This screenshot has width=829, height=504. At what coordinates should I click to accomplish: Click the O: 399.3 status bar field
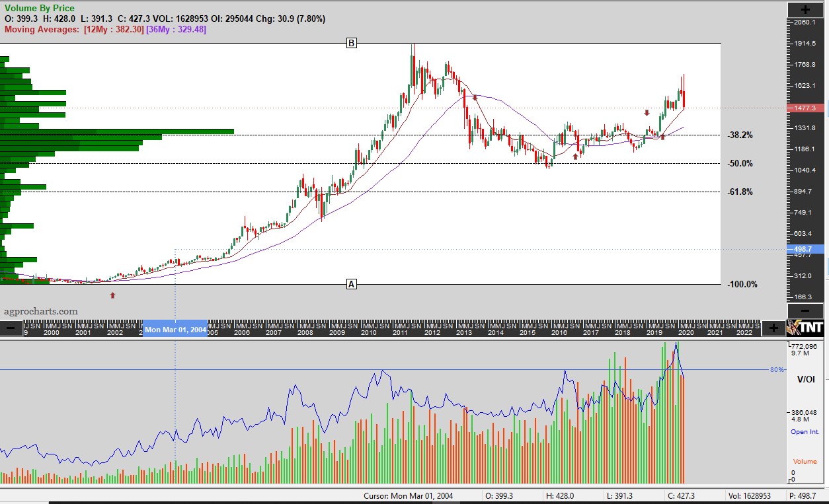[499, 495]
